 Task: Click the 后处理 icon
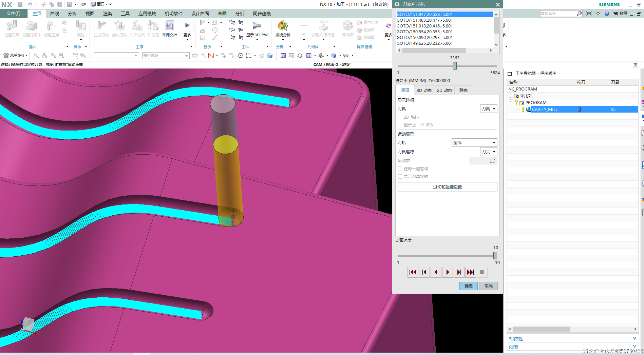pyautogui.click(x=153, y=28)
